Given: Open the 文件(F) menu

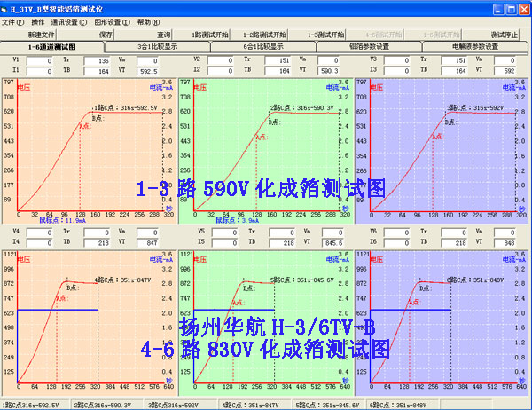Looking at the screenshot, I should (x=13, y=22).
